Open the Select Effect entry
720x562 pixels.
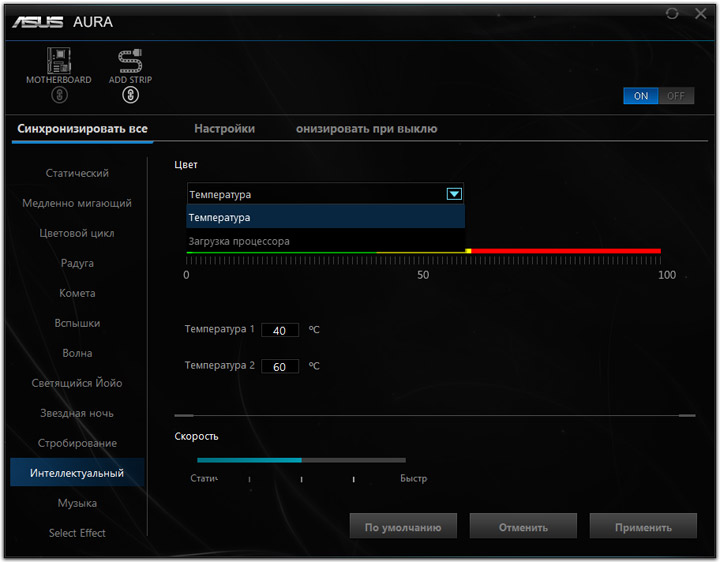(x=77, y=533)
